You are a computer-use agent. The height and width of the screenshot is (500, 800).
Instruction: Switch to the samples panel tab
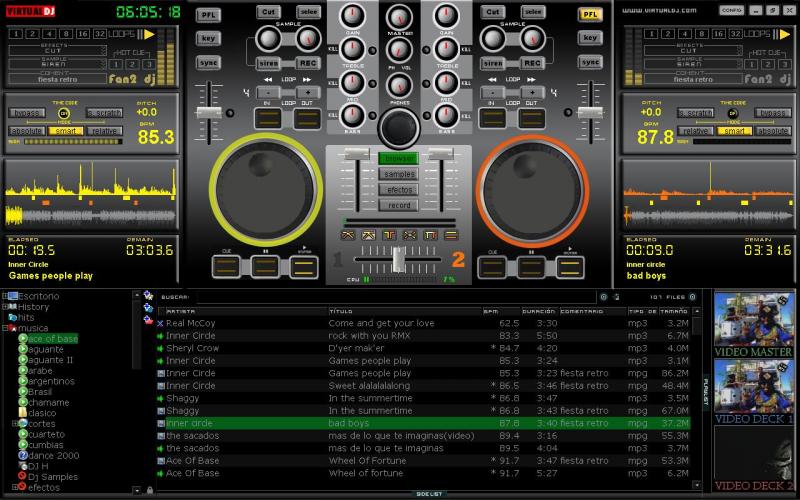(399, 174)
